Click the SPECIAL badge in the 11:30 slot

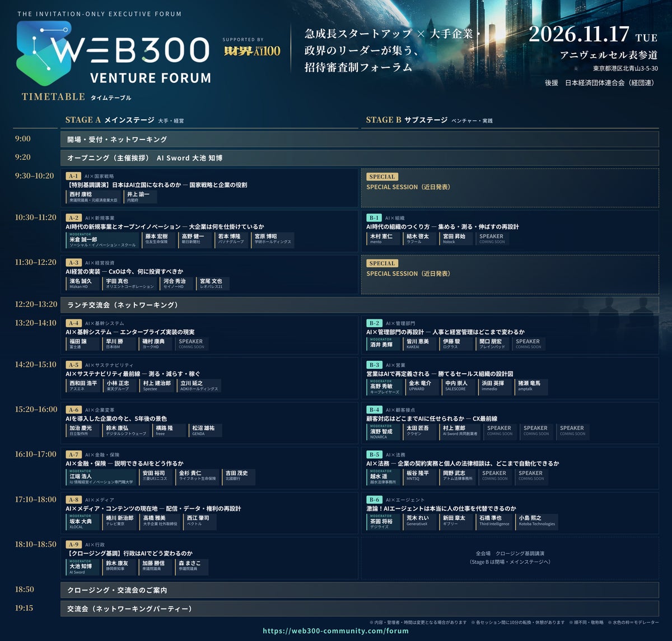click(x=382, y=263)
